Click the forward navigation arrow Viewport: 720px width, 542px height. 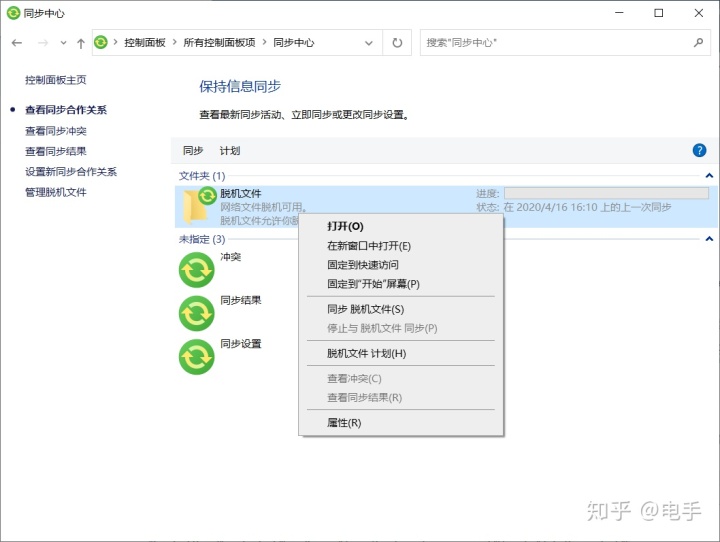tap(43, 43)
